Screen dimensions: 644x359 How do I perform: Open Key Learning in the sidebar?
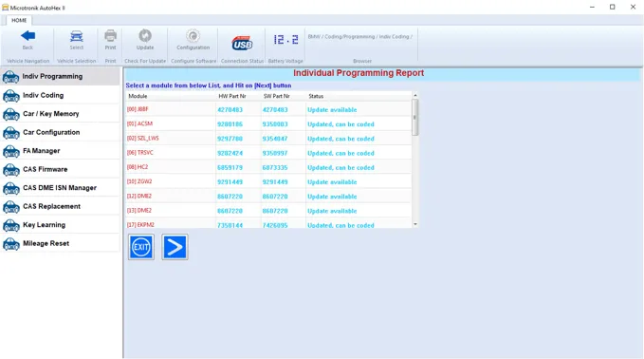[x=60, y=225]
